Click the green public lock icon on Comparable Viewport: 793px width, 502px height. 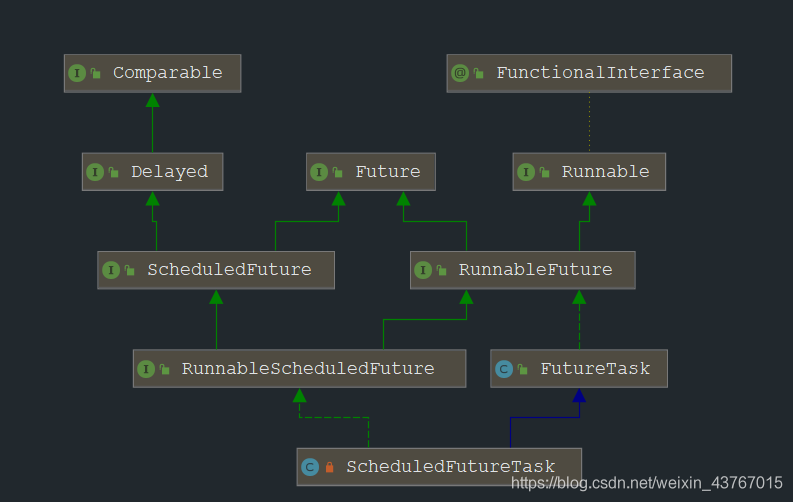[x=96, y=74]
